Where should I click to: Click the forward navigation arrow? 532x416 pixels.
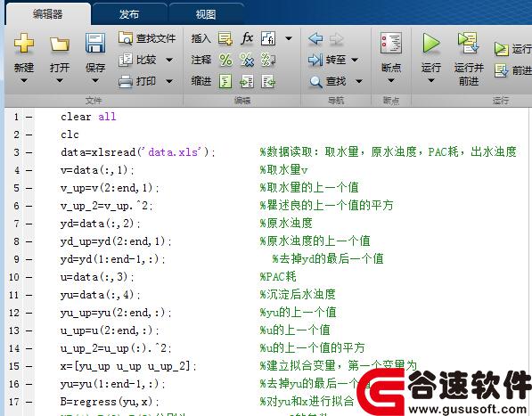(336, 38)
